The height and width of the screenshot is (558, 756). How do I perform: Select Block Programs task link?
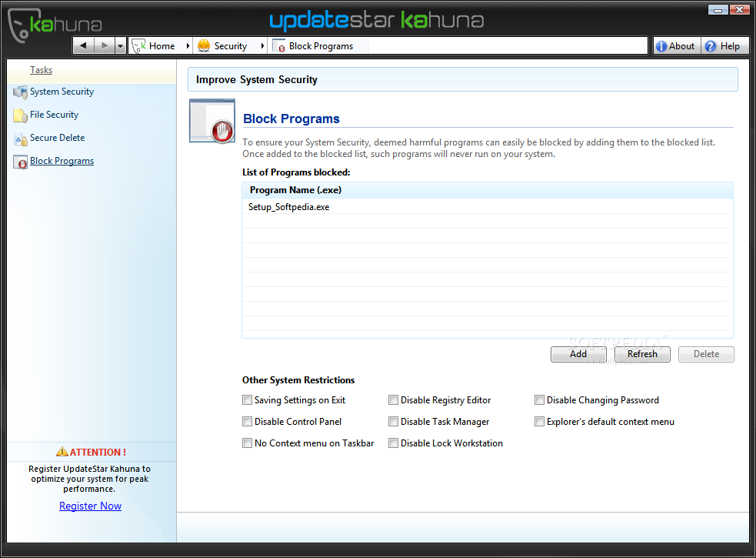(62, 161)
